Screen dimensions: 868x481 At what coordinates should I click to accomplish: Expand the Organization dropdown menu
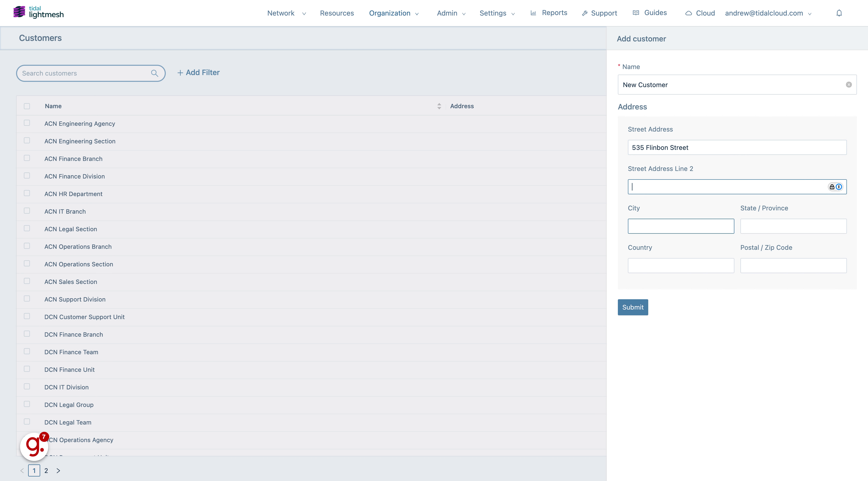pyautogui.click(x=394, y=13)
